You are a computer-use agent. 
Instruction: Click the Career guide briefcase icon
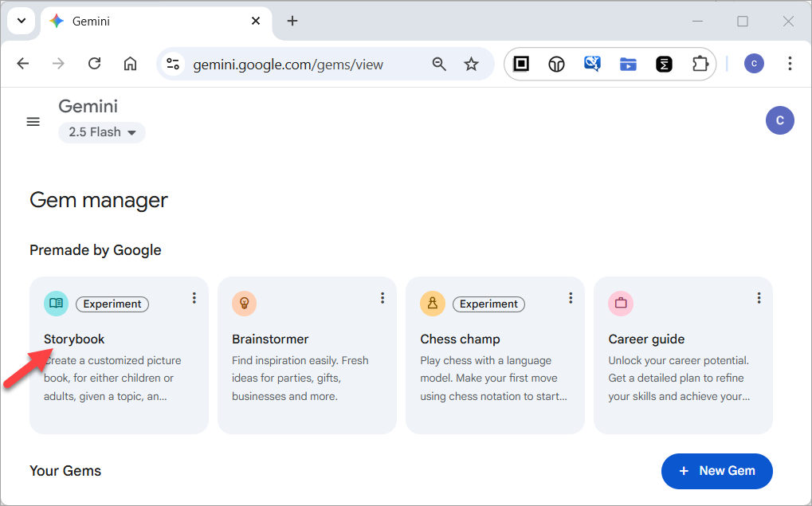(x=621, y=304)
